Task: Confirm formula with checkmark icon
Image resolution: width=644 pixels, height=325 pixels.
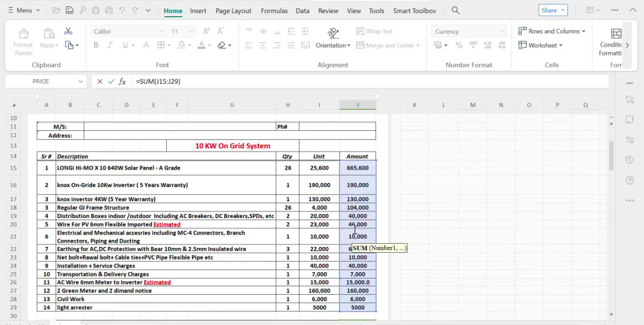Action: (111, 81)
